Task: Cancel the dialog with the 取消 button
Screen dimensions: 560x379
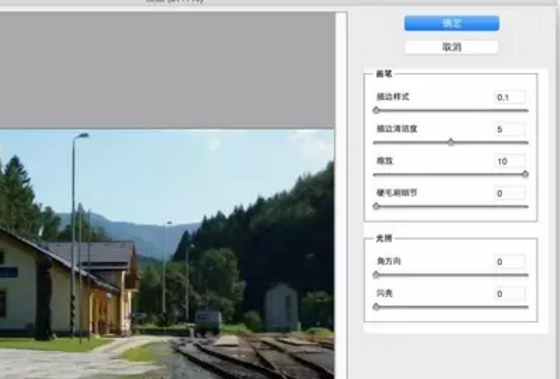Action: tap(451, 47)
